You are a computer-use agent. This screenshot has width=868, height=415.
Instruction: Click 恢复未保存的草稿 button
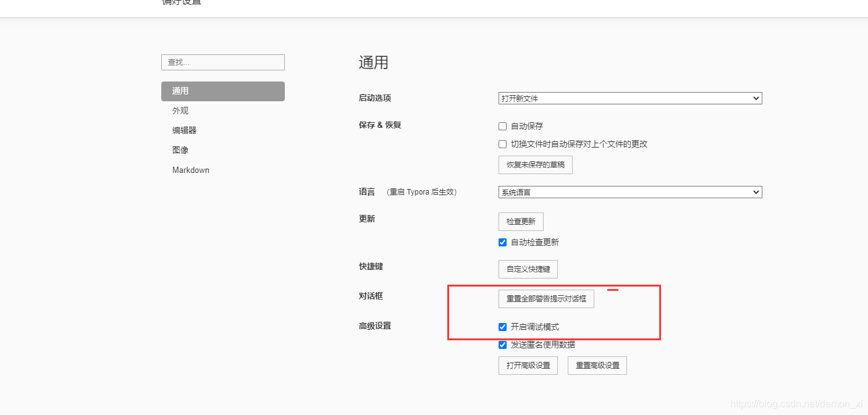(x=535, y=165)
